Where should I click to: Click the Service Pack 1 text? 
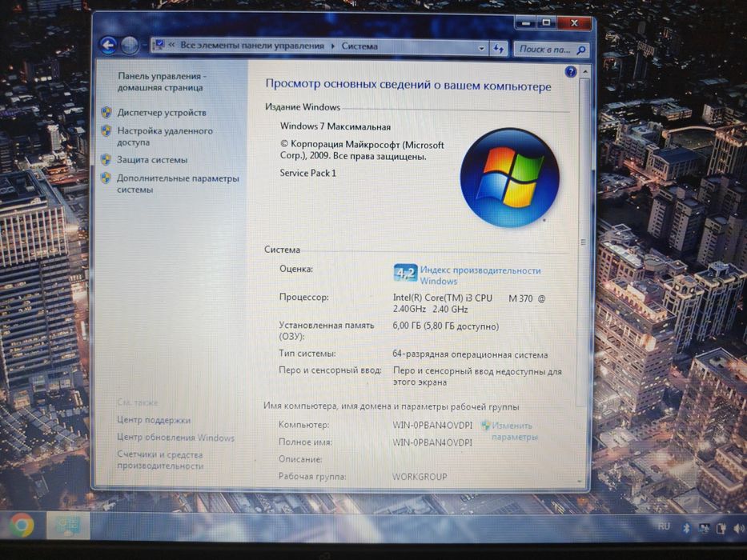[x=307, y=173]
